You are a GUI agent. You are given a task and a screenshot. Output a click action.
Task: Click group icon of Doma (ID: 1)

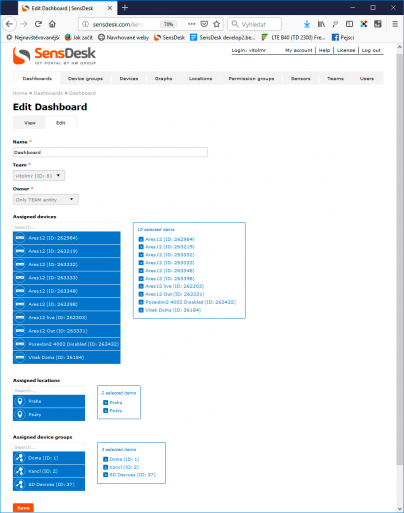point(20,458)
